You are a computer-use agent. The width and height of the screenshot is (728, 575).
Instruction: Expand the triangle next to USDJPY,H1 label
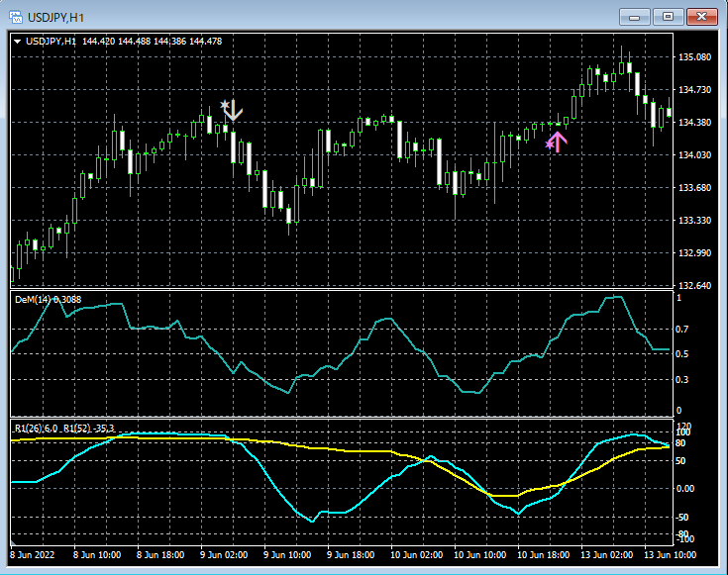[x=18, y=41]
